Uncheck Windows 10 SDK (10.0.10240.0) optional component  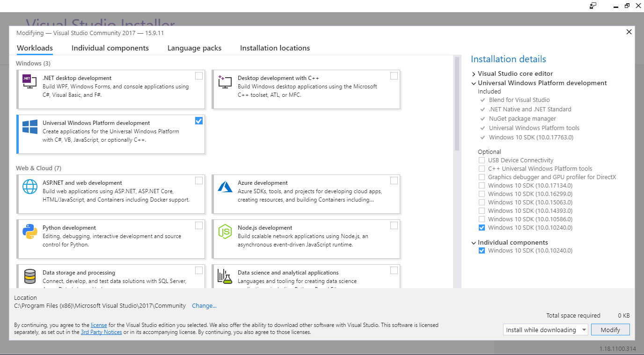[x=482, y=227]
